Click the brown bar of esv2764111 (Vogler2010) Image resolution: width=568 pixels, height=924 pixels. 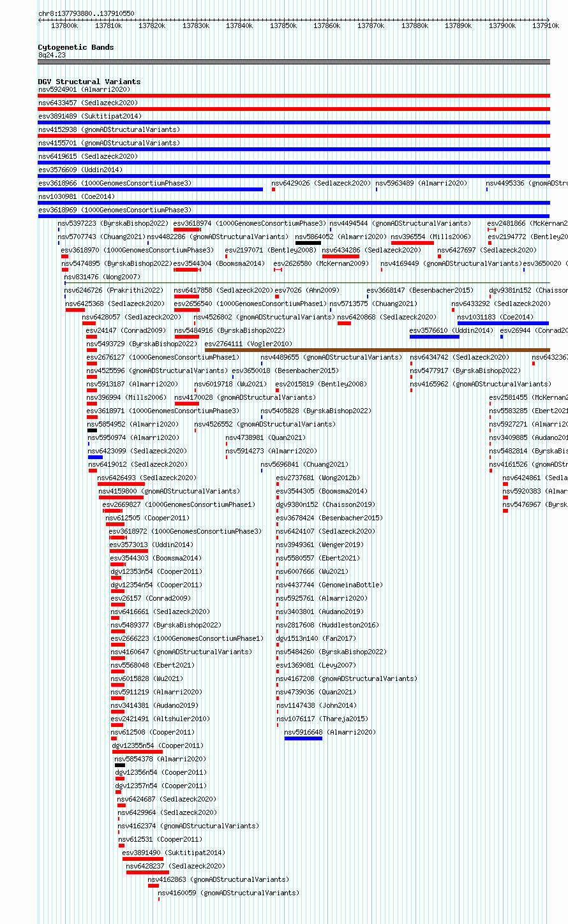click(x=377, y=350)
